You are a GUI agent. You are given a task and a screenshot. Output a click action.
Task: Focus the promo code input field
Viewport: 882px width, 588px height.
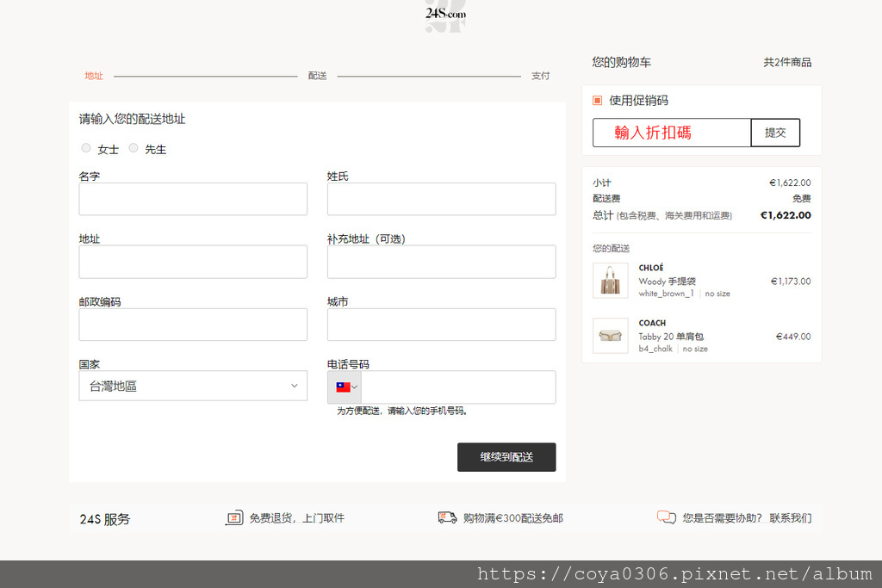(x=672, y=133)
